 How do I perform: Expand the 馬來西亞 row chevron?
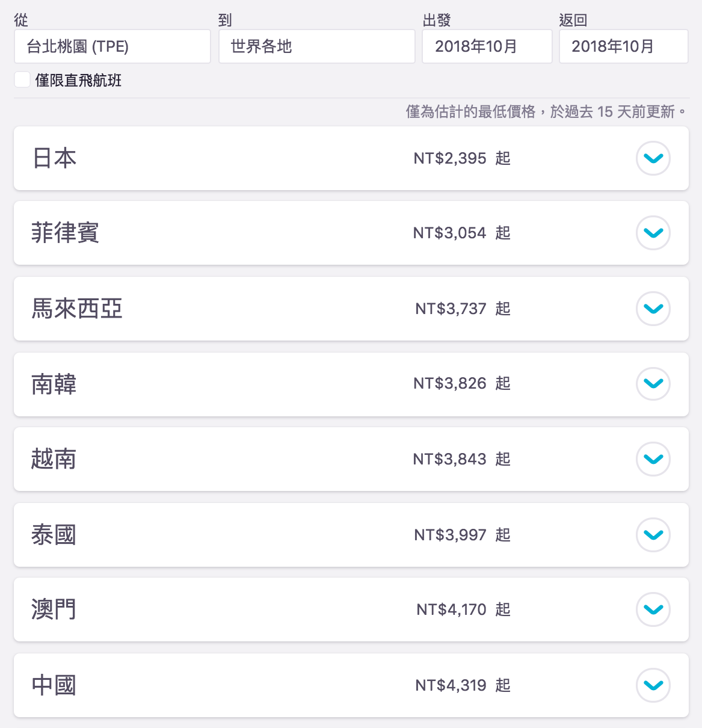click(x=653, y=309)
